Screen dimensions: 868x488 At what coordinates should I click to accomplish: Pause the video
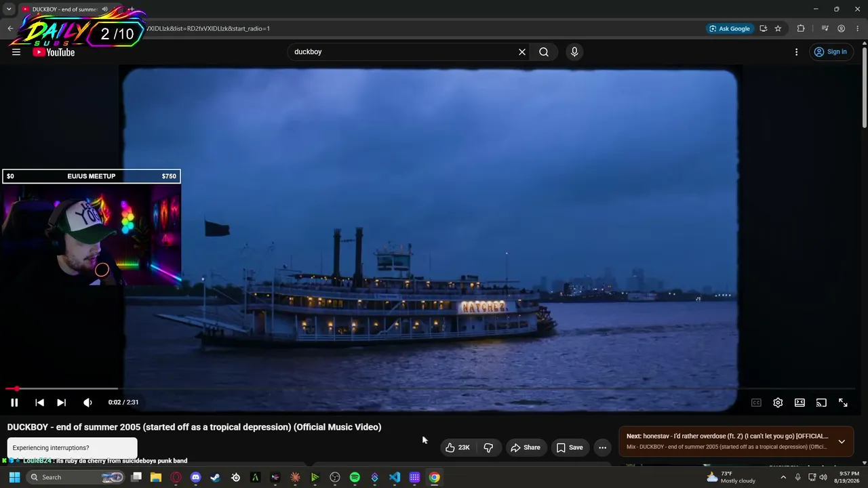14,403
